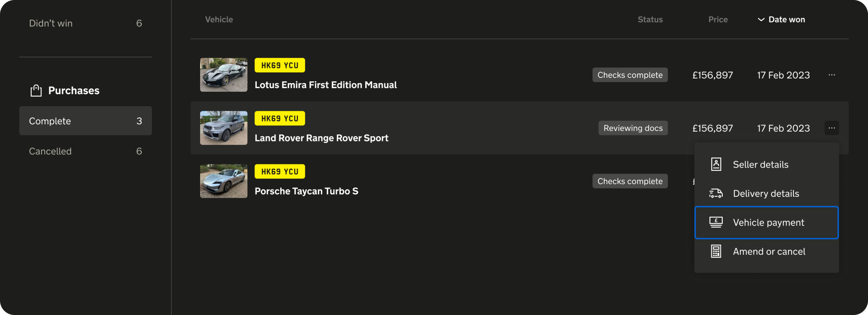Click the Purchases shopping bag icon

coord(36,91)
